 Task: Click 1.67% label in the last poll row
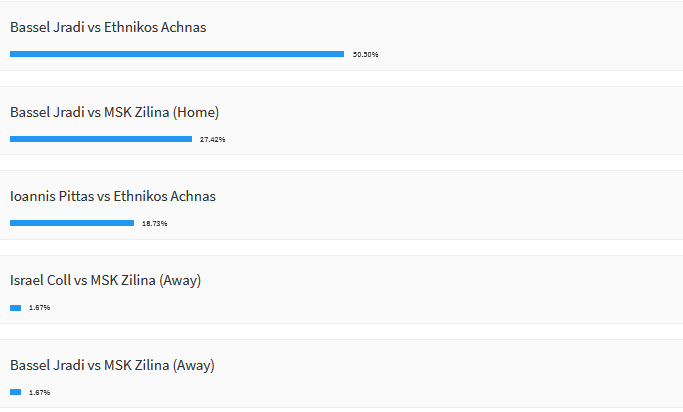(x=40, y=392)
